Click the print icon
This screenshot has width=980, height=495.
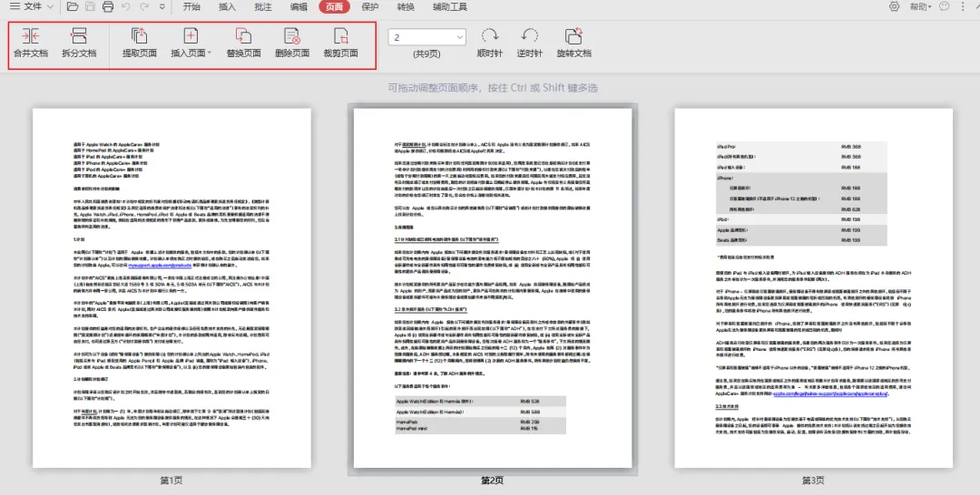(108, 7)
